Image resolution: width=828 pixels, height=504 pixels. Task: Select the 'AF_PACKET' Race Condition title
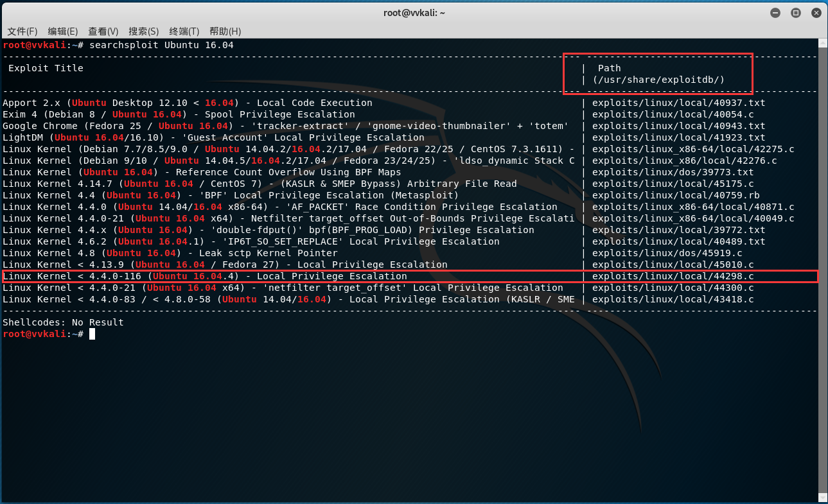tap(280, 207)
